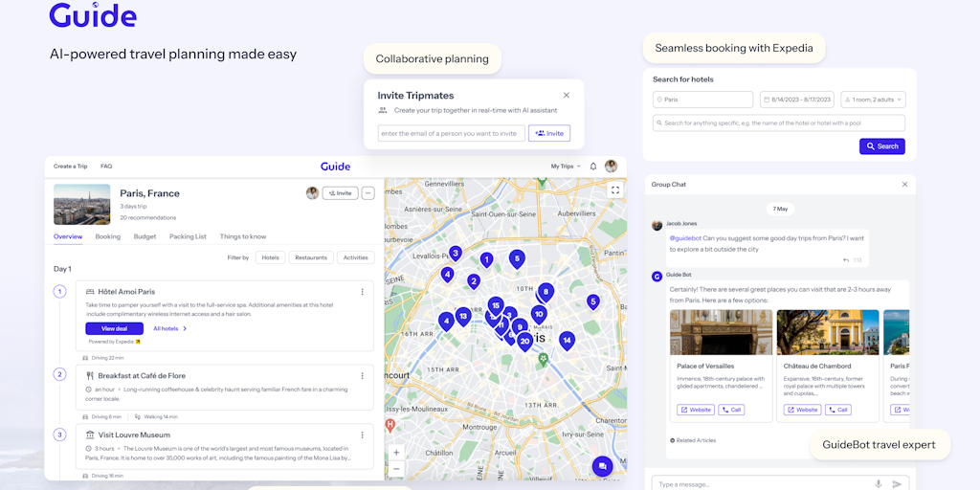Close the Group Chat panel
Image resolution: width=980 pixels, height=490 pixels.
pyautogui.click(x=904, y=184)
